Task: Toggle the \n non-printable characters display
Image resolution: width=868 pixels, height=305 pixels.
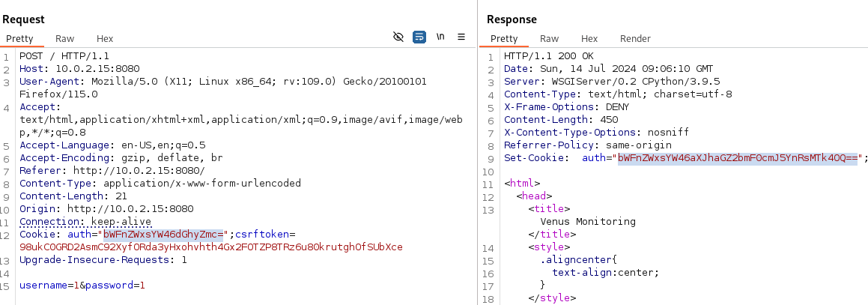Action: [441, 37]
